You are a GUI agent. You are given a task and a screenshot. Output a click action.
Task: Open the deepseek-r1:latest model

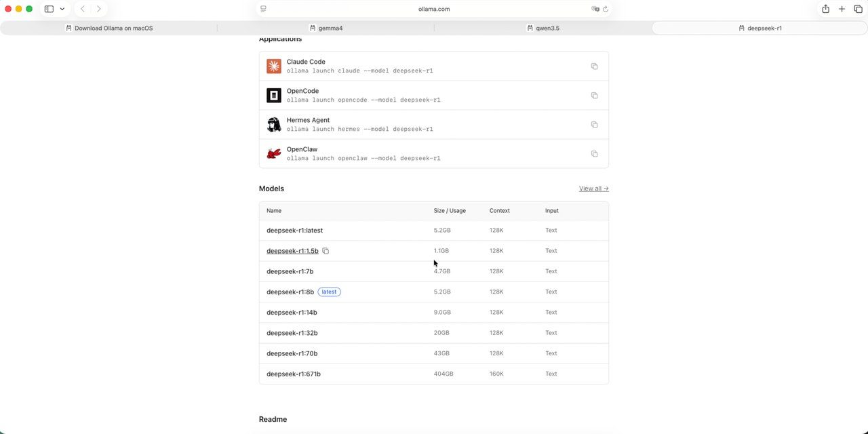[294, 231]
